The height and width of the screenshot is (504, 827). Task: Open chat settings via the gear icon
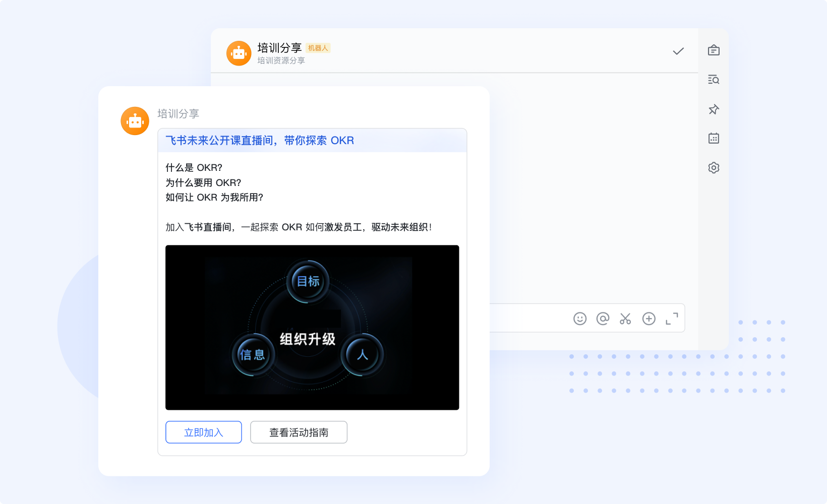714,168
